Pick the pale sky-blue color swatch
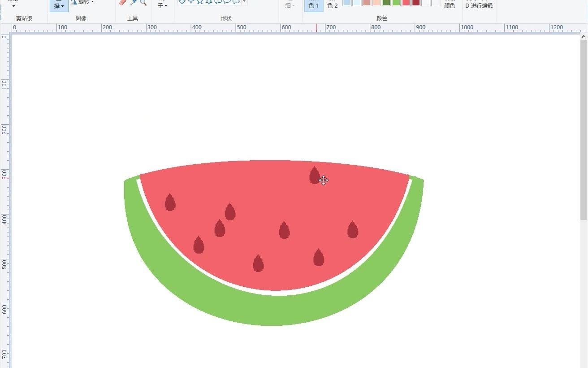This screenshot has height=368, width=588. tap(357, 2)
